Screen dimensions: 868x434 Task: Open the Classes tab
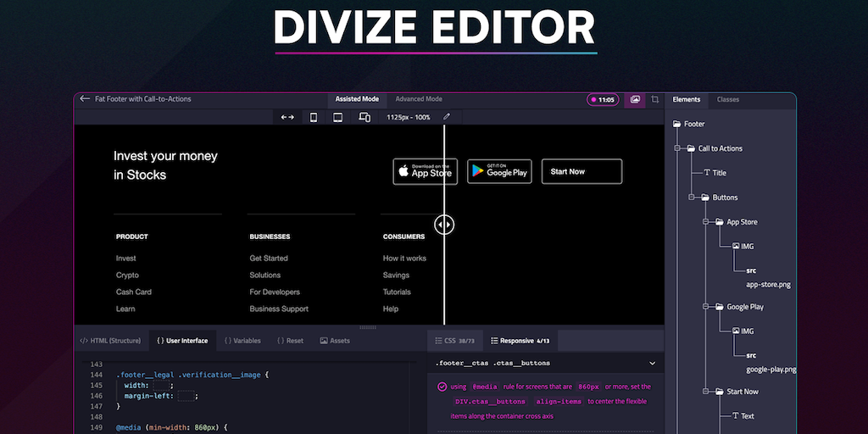(x=727, y=99)
